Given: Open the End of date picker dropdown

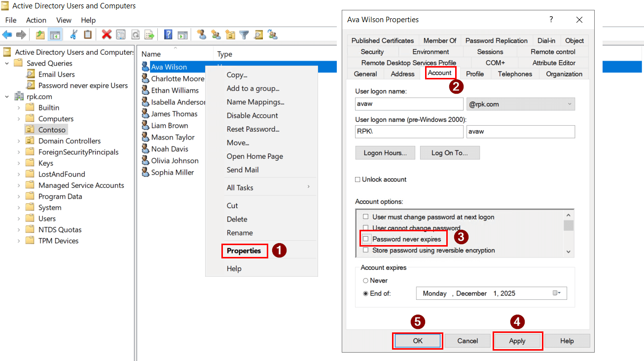Looking at the screenshot, I should (556, 293).
